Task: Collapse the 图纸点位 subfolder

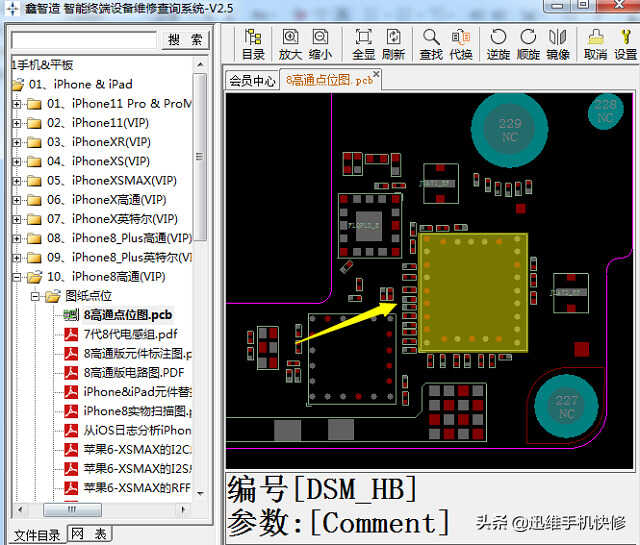Action: tap(33, 296)
